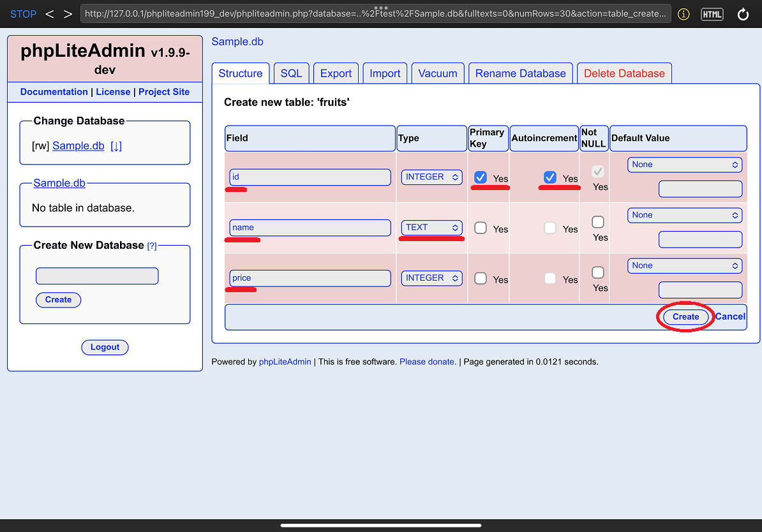The width and height of the screenshot is (762, 532).
Task: Check Not NULL for the name row
Action: 598,222
